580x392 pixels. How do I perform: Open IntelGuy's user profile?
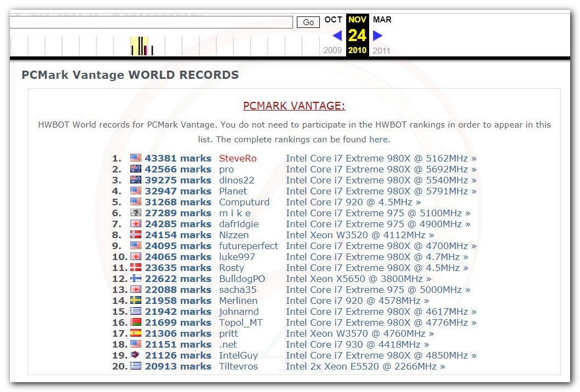(x=238, y=356)
